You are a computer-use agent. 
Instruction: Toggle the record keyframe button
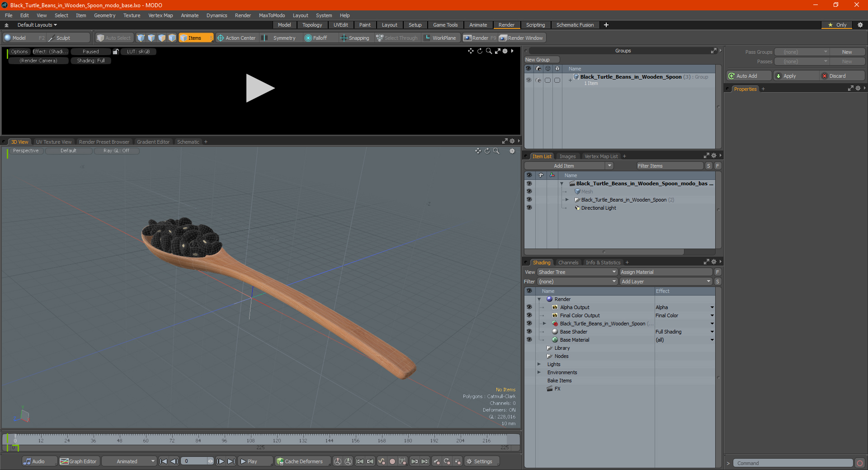[392, 461]
